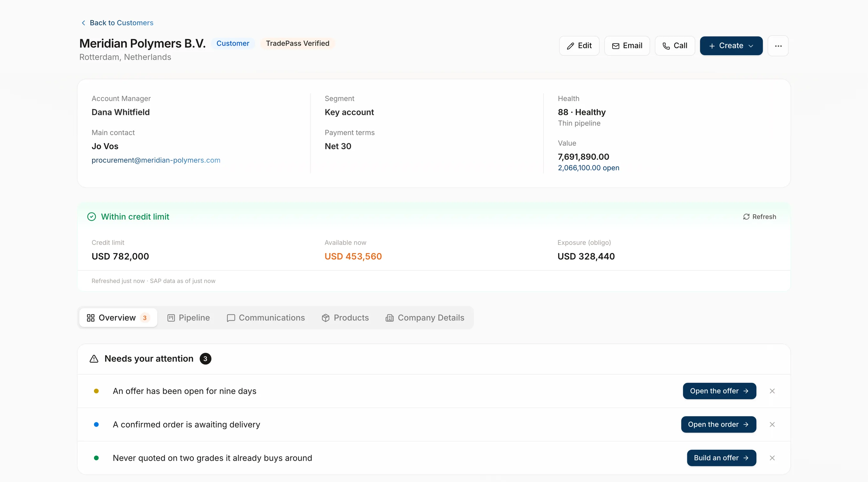Select main contact Jo Vos

(105, 146)
